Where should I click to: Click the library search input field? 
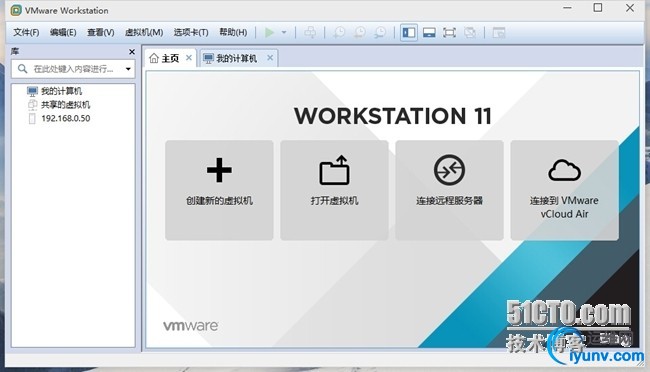click(69, 69)
